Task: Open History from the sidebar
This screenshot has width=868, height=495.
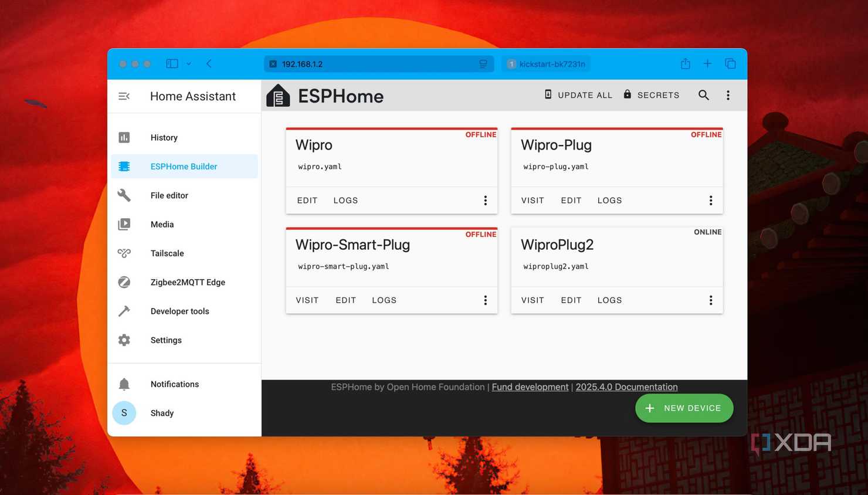Action: pos(184,137)
